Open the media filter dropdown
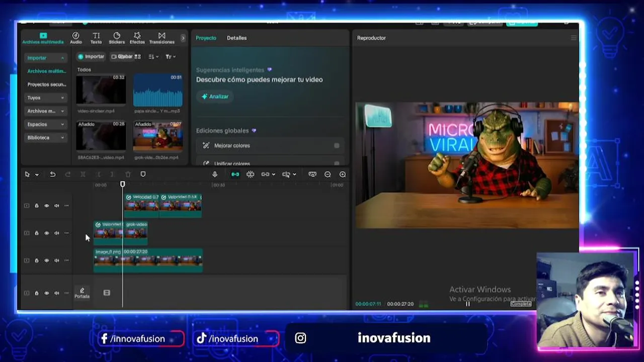Image resolution: width=644 pixels, height=362 pixels. click(171, 57)
